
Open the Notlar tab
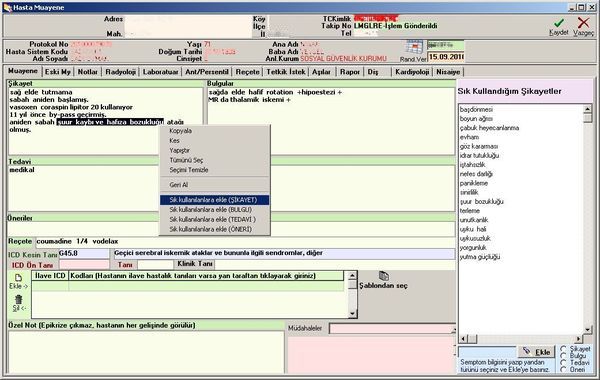click(88, 72)
